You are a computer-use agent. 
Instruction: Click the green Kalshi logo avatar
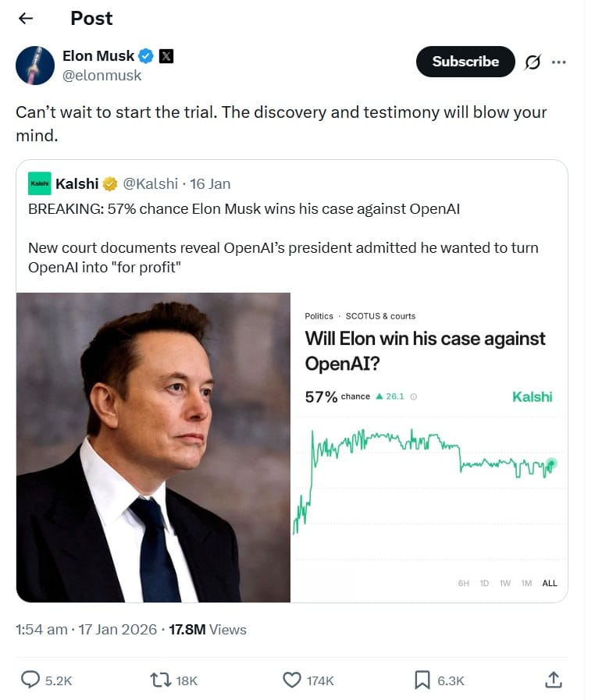pos(39,183)
